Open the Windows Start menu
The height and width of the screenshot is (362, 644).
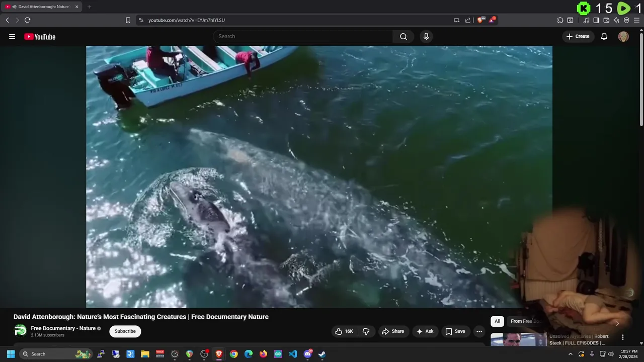pos(11,354)
